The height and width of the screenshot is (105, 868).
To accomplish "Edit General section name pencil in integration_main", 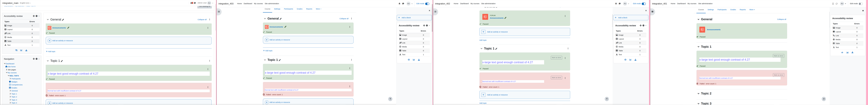I will pos(63,20).
